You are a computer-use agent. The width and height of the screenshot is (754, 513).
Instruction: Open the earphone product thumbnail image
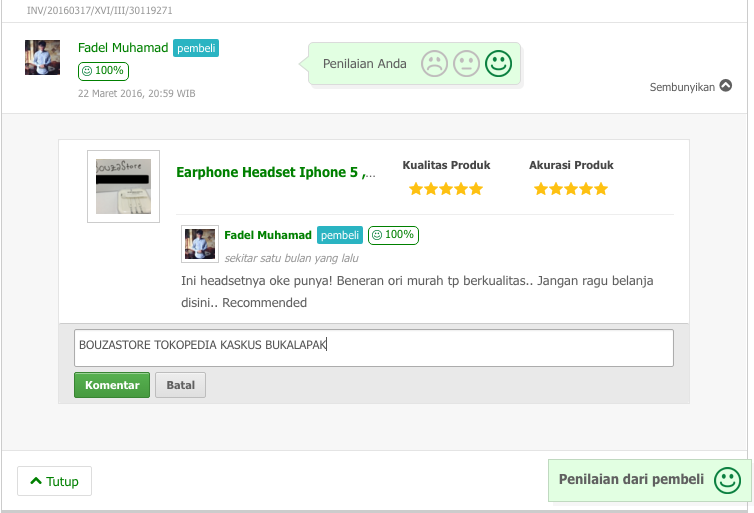(x=123, y=187)
